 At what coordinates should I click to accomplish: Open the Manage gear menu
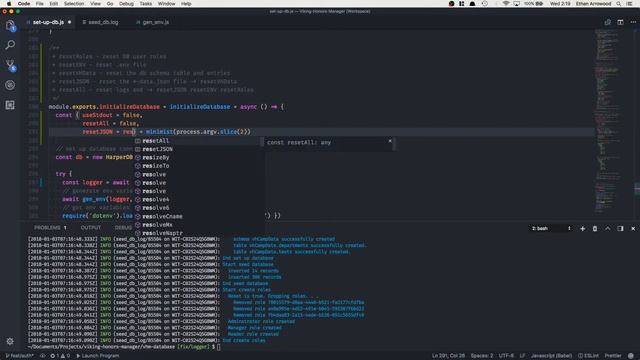click(x=10, y=341)
